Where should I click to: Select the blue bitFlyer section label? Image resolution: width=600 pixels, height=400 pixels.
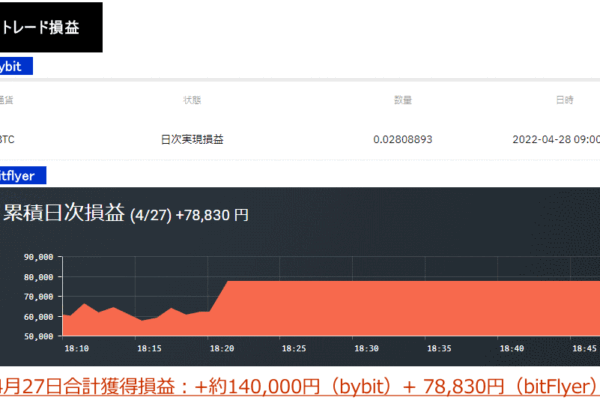pos(23,175)
